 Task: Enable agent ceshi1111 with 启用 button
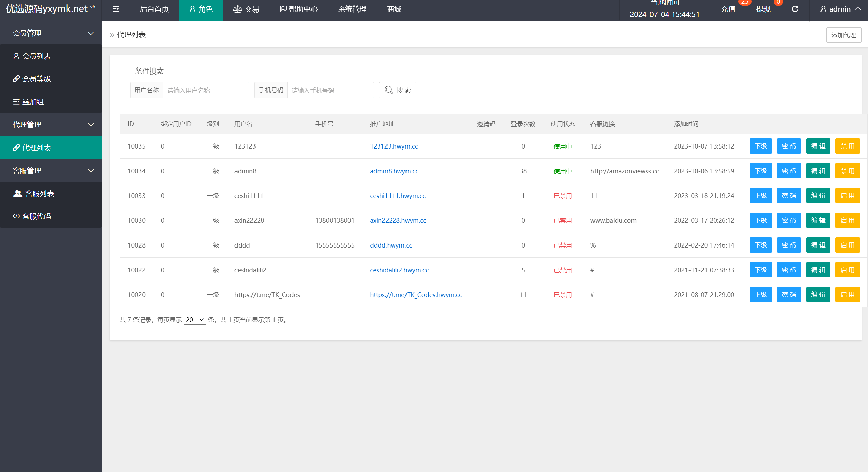pos(847,196)
